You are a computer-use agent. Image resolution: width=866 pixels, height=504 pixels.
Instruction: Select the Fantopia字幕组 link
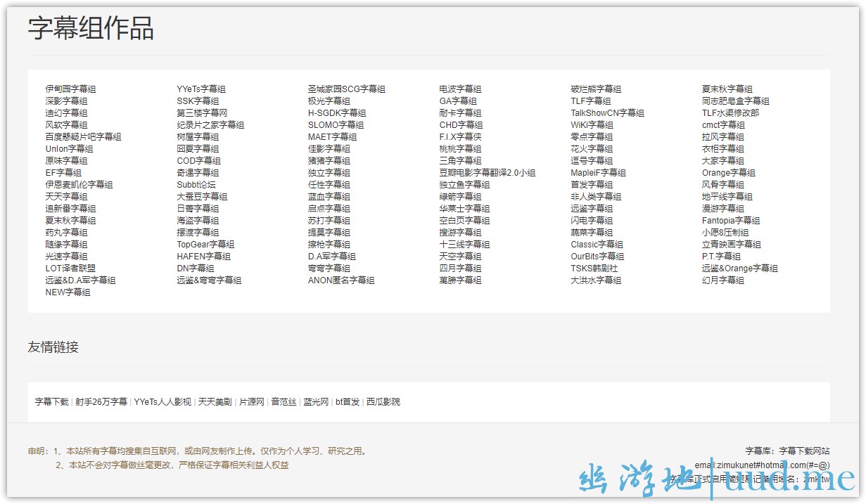(730, 221)
